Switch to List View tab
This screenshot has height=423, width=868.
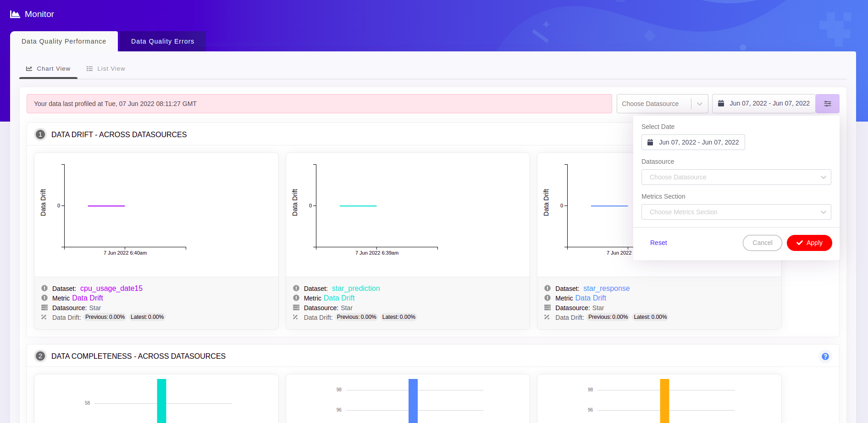coord(106,69)
